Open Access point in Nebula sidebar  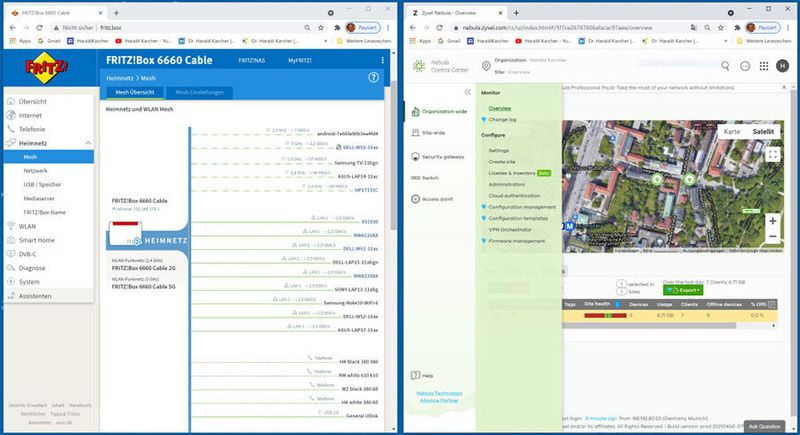click(x=432, y=199)
